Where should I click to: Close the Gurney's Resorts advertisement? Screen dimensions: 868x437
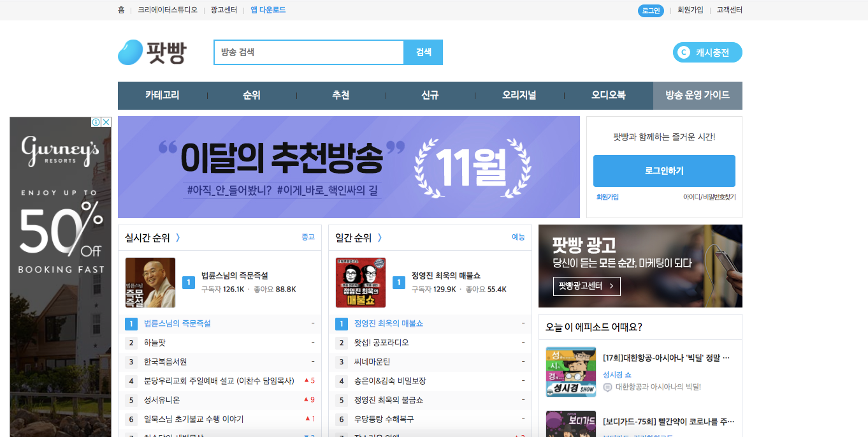click(x=106, y=121)
